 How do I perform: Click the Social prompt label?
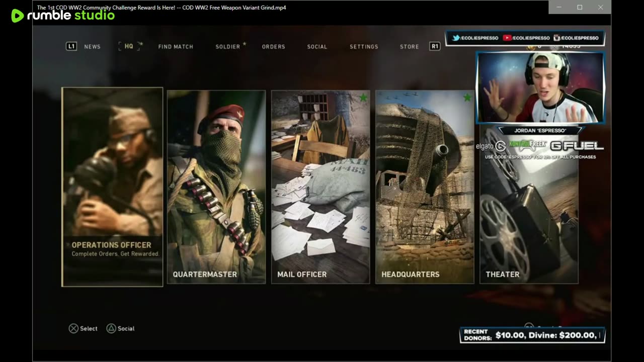pyautogui.click(x=126, y=329)
